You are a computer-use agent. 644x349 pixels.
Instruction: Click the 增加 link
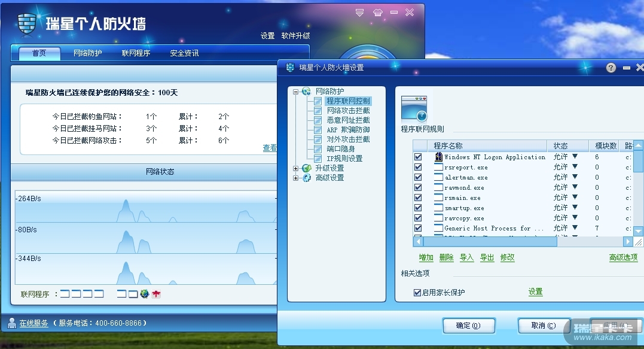tap(426, 257)
